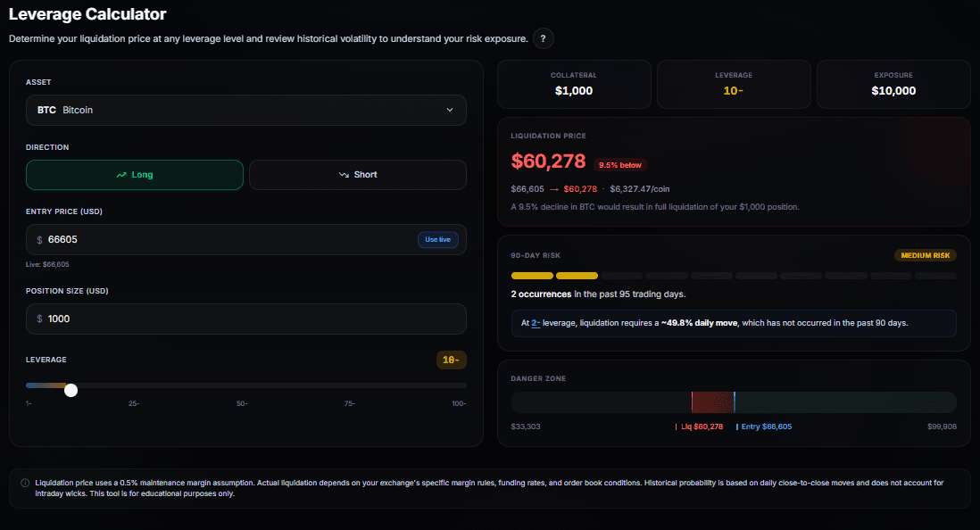Click the $6,327.47/coin value
This screenshot has width=980, height=530.
tap(639, 189)
